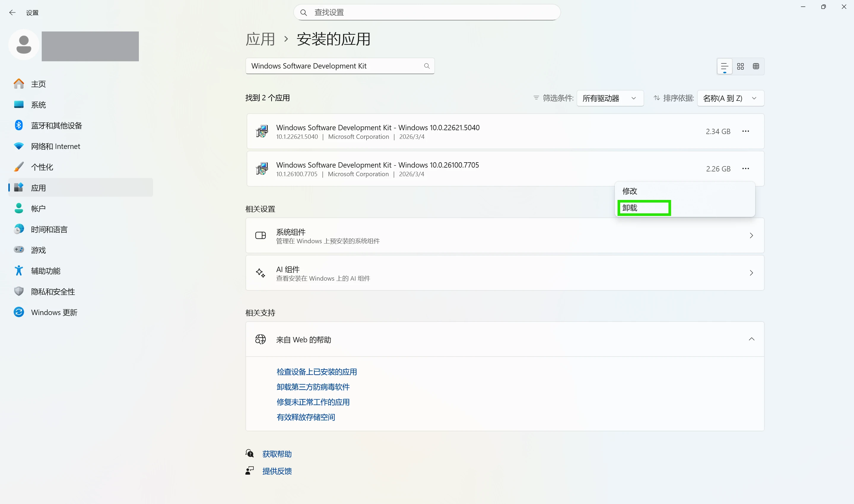This screenshot has height=504, width=854.
Task: Click the 获取帮助 icon
Action: (250, 454)
